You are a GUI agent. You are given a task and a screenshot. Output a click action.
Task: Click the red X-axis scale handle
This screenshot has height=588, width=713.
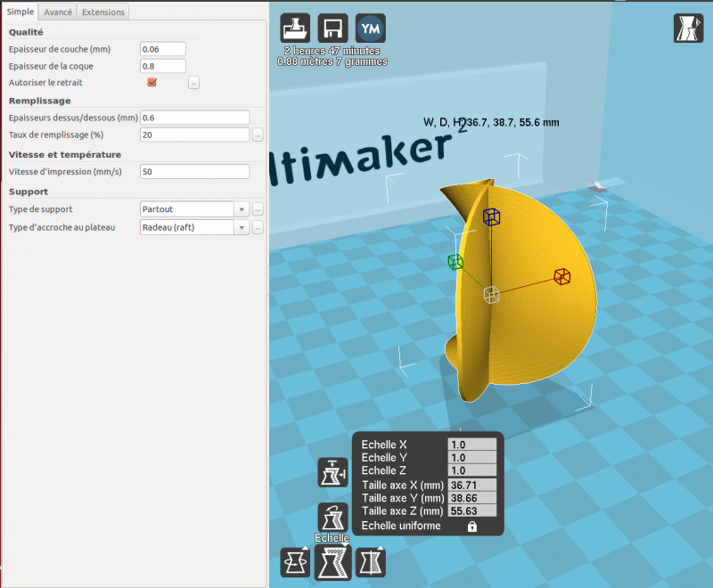(x=562, y=276)
